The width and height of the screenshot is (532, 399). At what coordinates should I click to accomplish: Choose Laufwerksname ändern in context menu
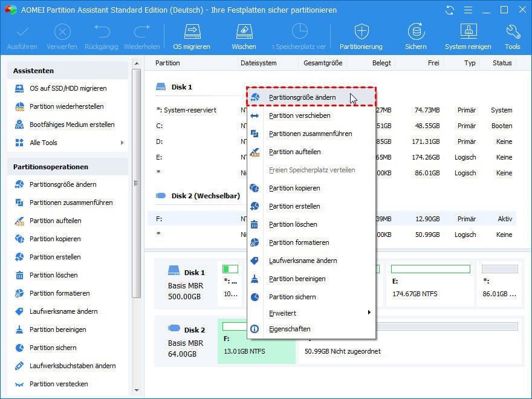click(x=311, y=261)
